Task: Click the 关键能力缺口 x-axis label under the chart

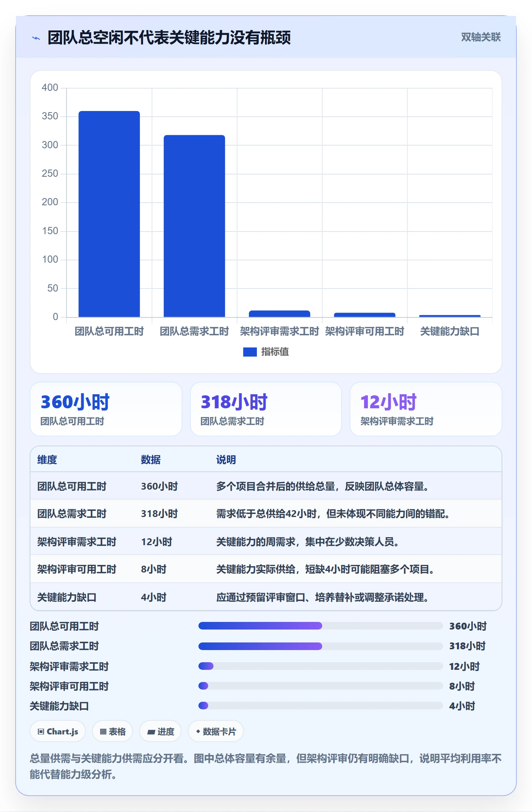Action: click(450, 331)
